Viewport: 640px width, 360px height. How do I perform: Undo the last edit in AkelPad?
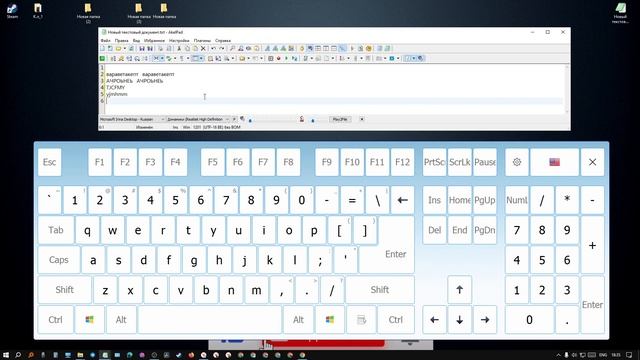point(213,49)
